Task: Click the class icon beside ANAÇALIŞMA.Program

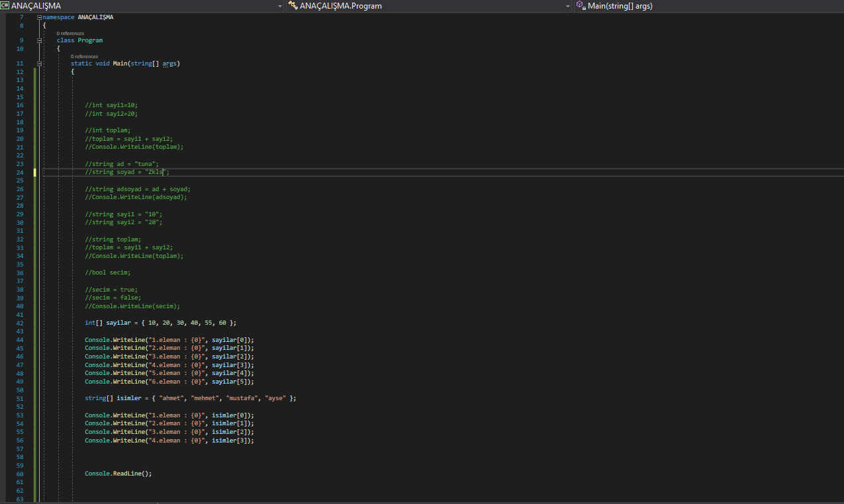Action: (x=292, y=6)
